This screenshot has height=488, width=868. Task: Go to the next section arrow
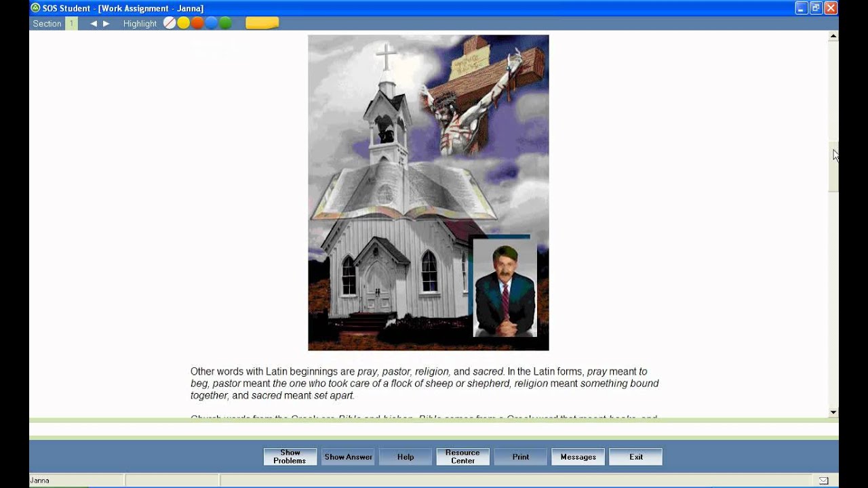[106, 24]
